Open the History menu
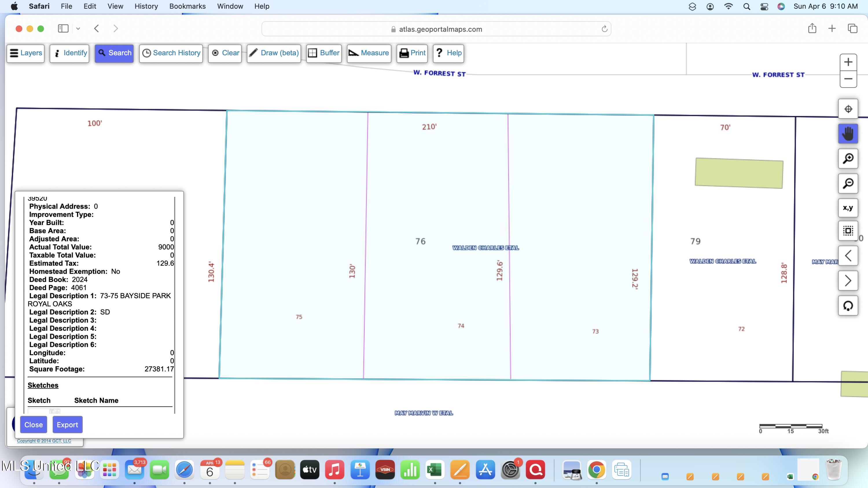 tap(146, 6)
